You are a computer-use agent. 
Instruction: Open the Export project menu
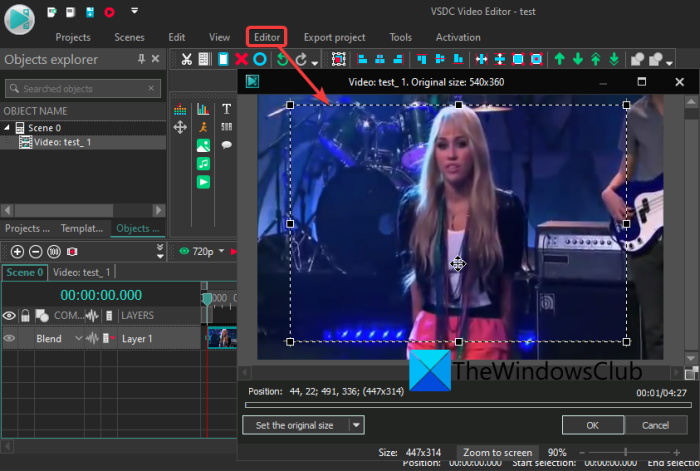point(334,37)
